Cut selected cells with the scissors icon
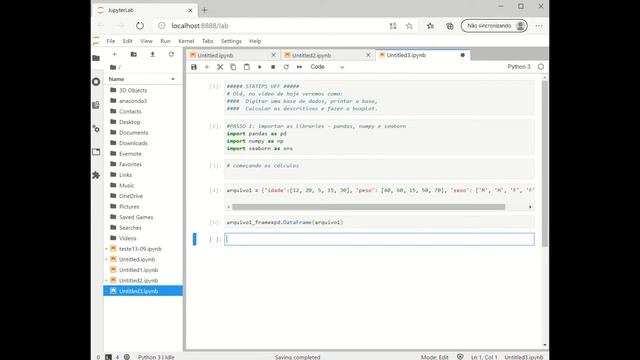 tap(220, 67)
